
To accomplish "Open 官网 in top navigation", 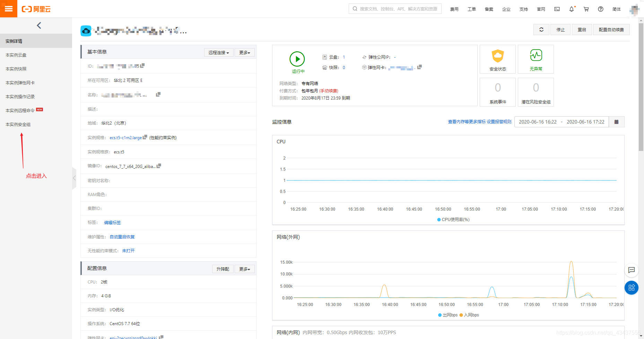I will 541,9.
